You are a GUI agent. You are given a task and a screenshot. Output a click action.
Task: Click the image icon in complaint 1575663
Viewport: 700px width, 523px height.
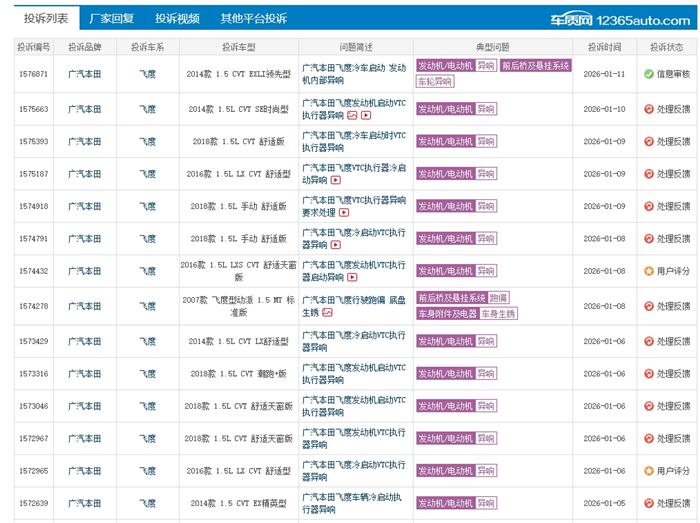(x=352, y=115)
